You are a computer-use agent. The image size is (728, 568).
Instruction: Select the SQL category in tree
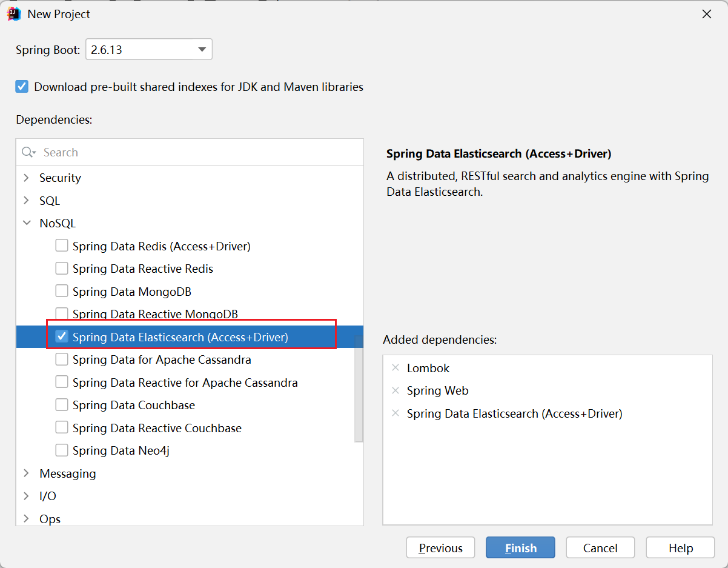(50, 201)
